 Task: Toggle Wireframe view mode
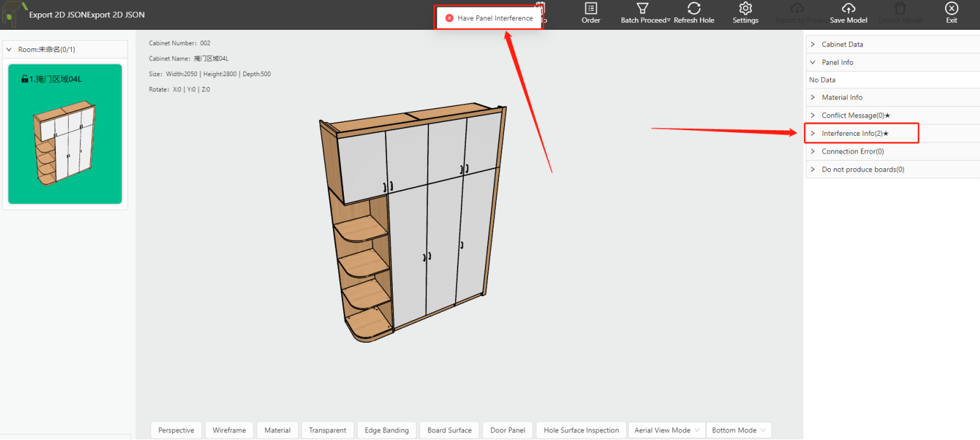(229, 430)
